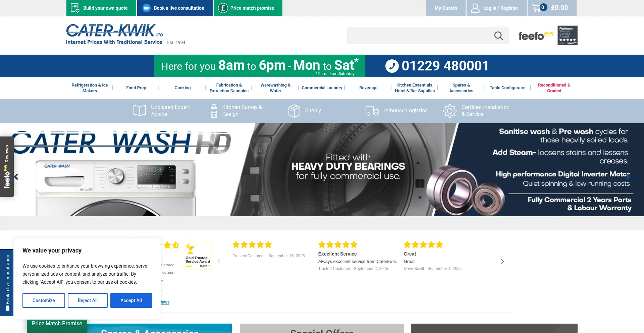Go to next banner slide arrow

(628, 177)
